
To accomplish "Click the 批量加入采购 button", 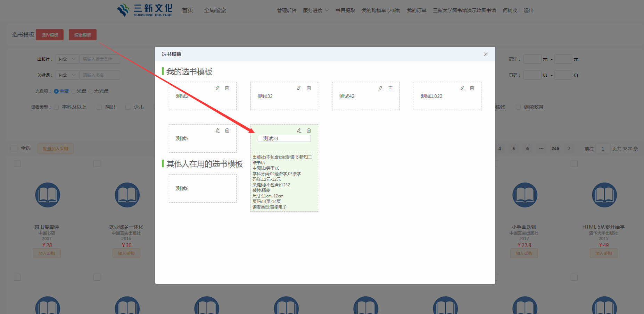I will tap(56, 148).
